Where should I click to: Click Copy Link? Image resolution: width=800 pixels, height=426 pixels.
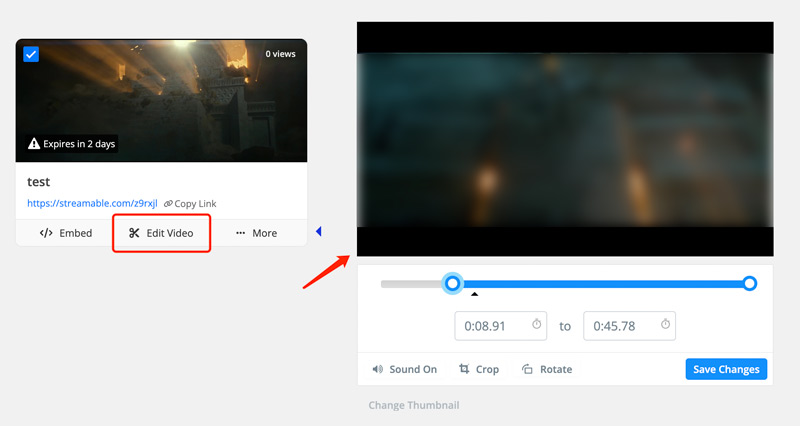(x=195, y=204)
